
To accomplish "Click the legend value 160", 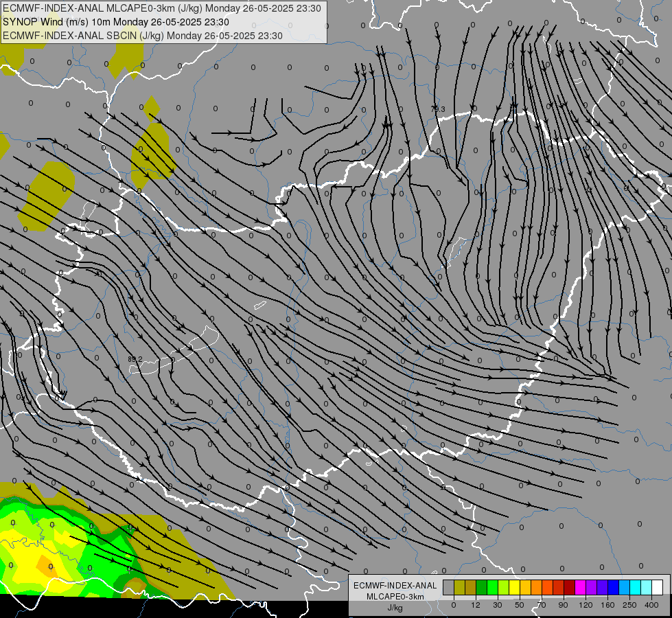I will coord(607,605).
